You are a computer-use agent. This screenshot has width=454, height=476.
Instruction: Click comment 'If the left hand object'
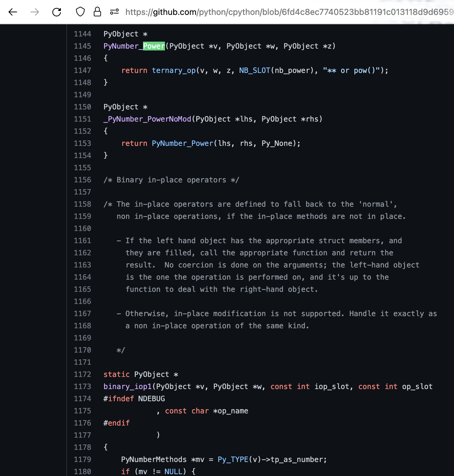pos(176,241)
